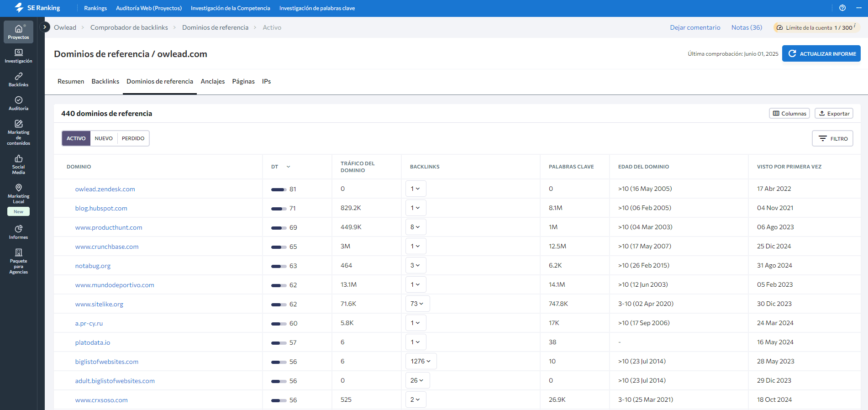Click the Columnas columns icon
This screenshot has height=410, width=868.
click(776, 113)
